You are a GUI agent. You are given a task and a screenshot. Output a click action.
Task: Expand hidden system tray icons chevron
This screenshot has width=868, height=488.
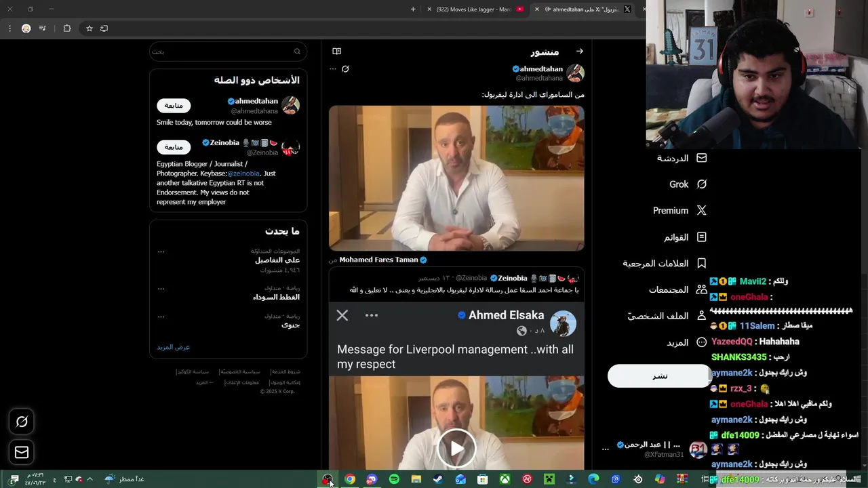(x=90, y=479)
